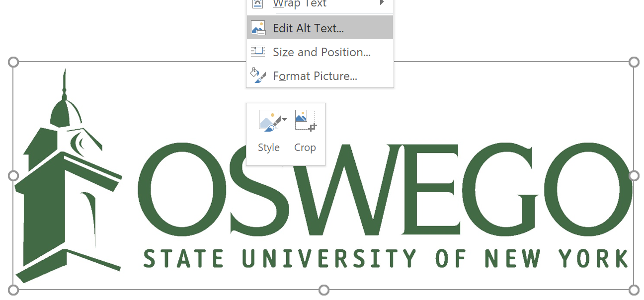This screenshot has width=644, height=300.
Task: Open the picture Style gallery icon
Action: coord(269,121)
